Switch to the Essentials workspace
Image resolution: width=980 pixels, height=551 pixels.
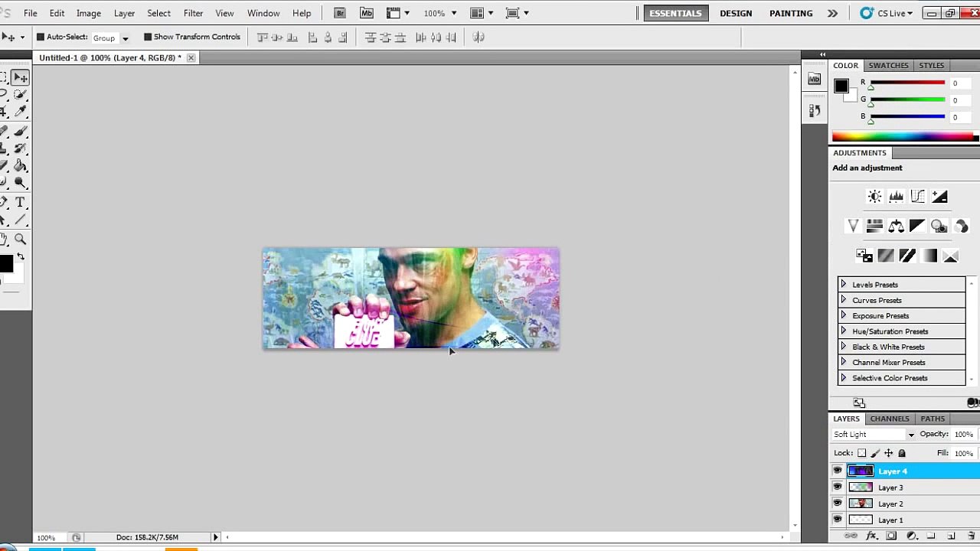[675, 13]
